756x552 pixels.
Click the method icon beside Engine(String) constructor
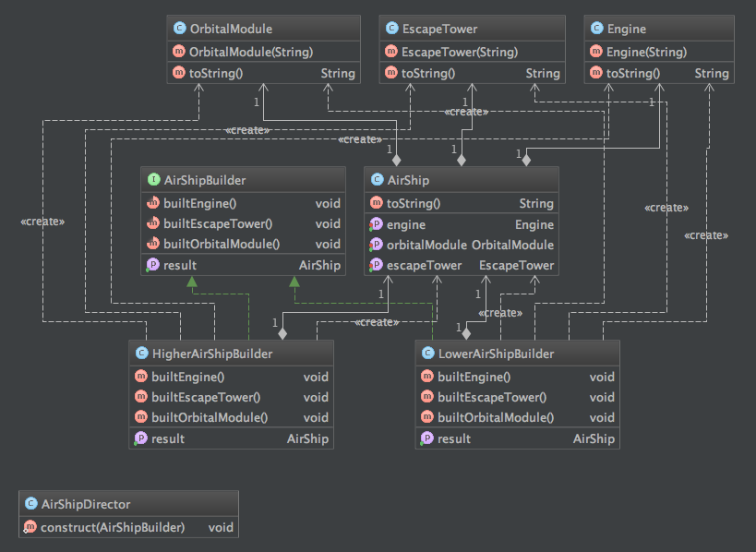(596, 52)
